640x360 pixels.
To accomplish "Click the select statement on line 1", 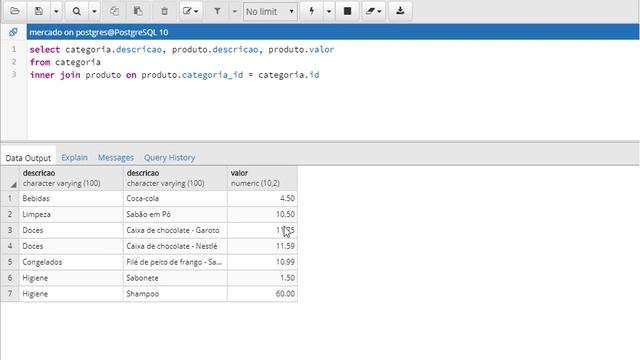I will (x=182, y=49).
